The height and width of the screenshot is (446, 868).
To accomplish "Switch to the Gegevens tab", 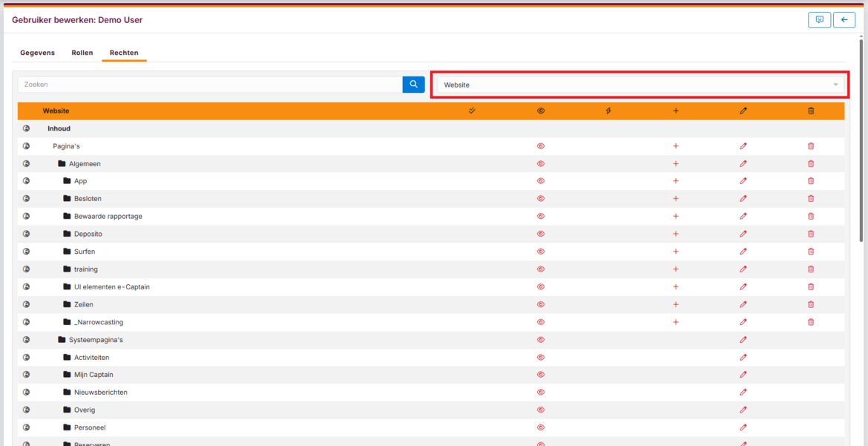I will click(37, 53).
